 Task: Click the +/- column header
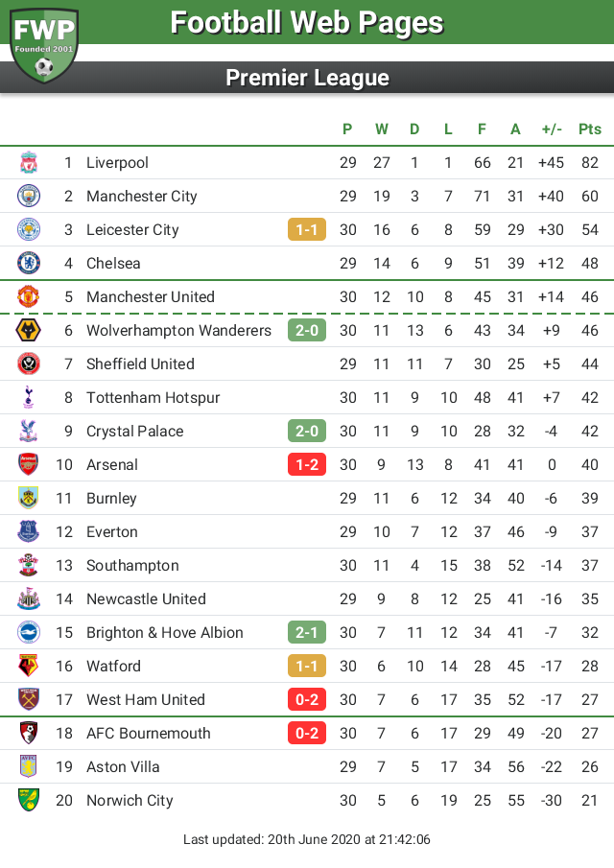pos(552,129)
